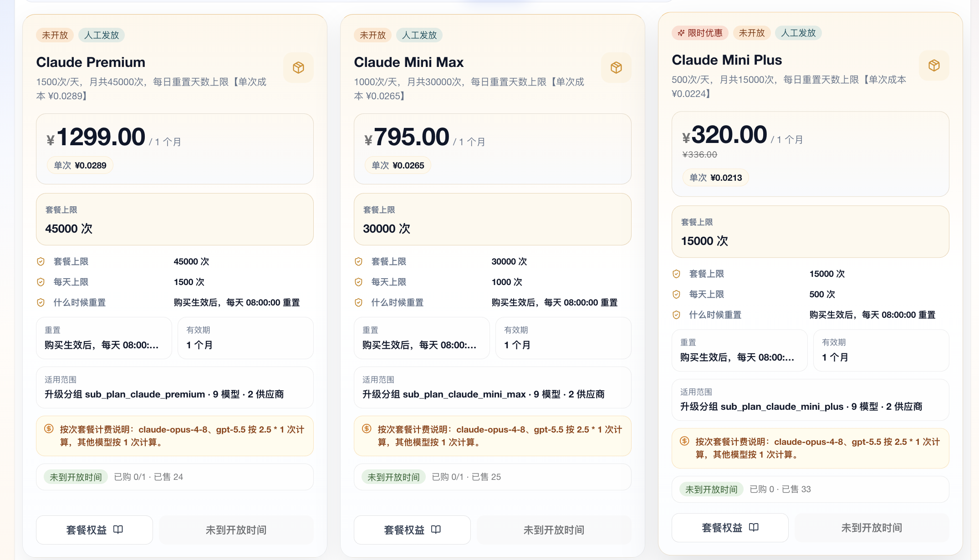Click Claude Mini Plus description with ¥0.0224
The width and height of the screenshot is (979, 560).
(789, 87)
